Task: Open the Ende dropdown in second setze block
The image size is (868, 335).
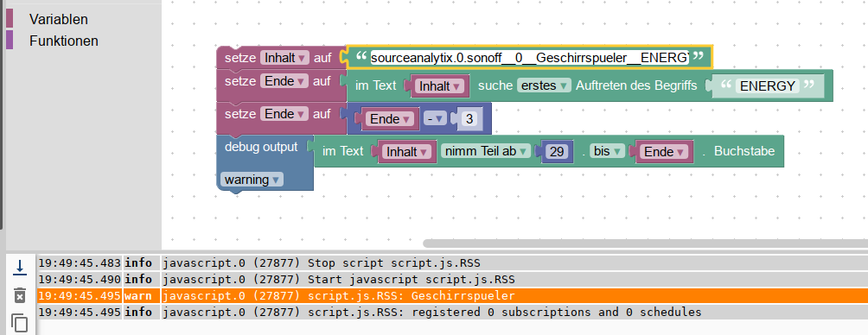Action: pos(285,81)
